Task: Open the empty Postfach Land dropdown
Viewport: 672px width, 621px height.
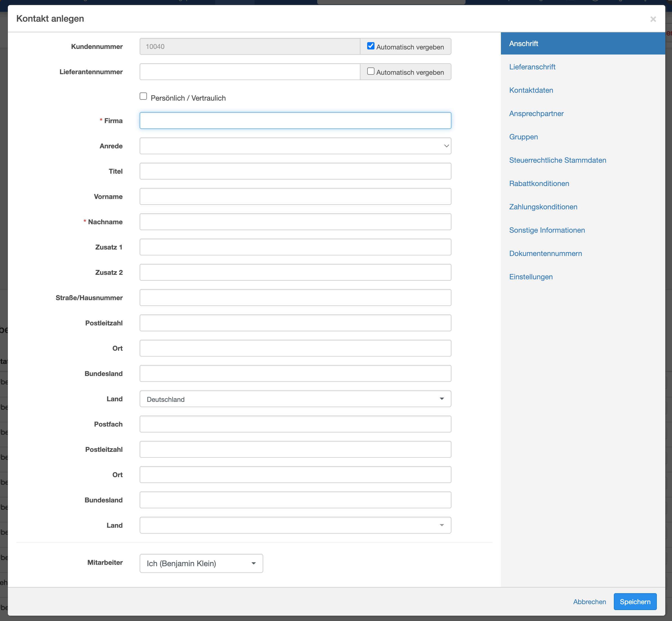Action: click(295, 525)
